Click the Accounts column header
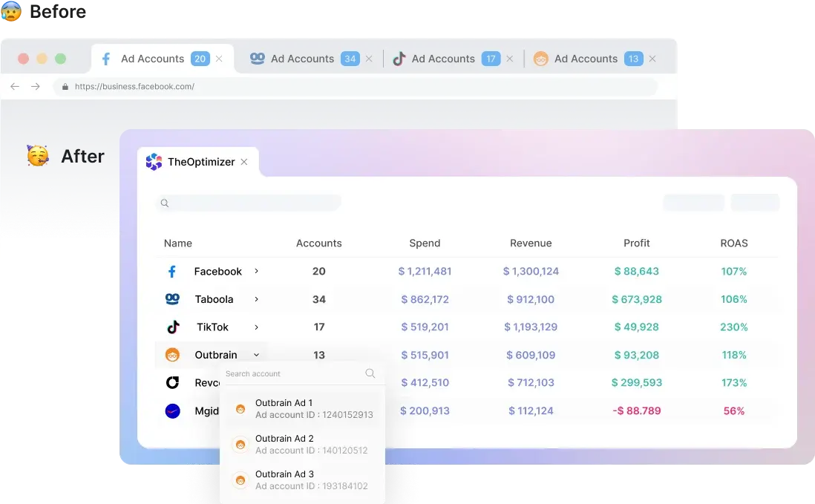This screenshot has height=504, width=815. coord(319,243)
